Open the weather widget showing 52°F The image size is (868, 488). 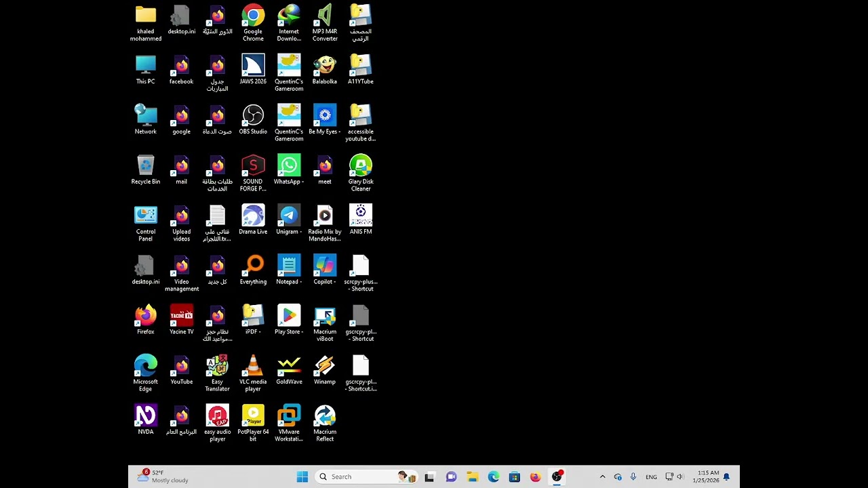163,476
